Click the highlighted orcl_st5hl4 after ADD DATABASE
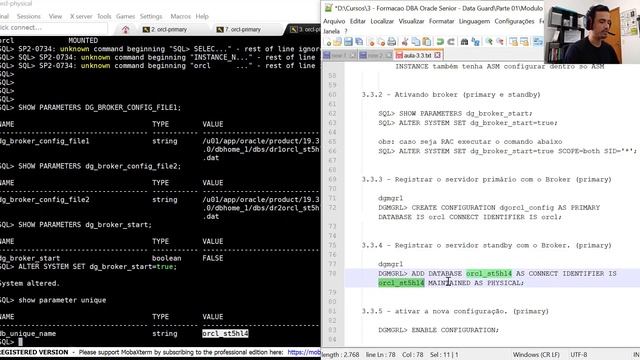Image resolution: width=640 pixels, height=360 pixels. click(x=489, y=273)
